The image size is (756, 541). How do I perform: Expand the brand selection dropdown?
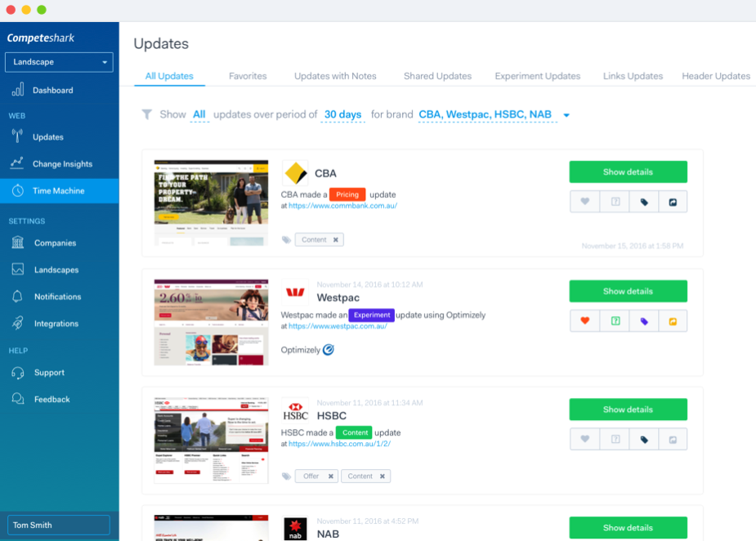566,114
